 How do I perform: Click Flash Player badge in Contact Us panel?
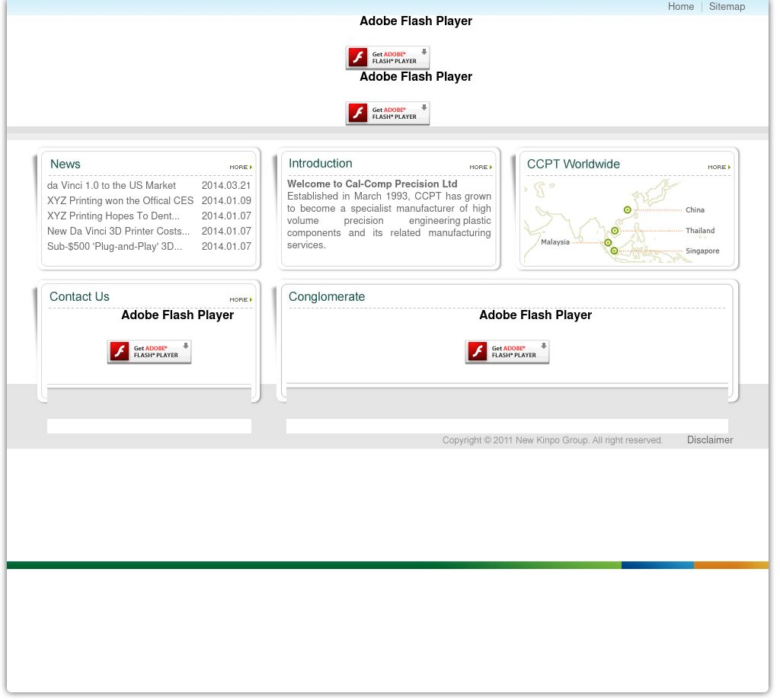pos(149,352)
